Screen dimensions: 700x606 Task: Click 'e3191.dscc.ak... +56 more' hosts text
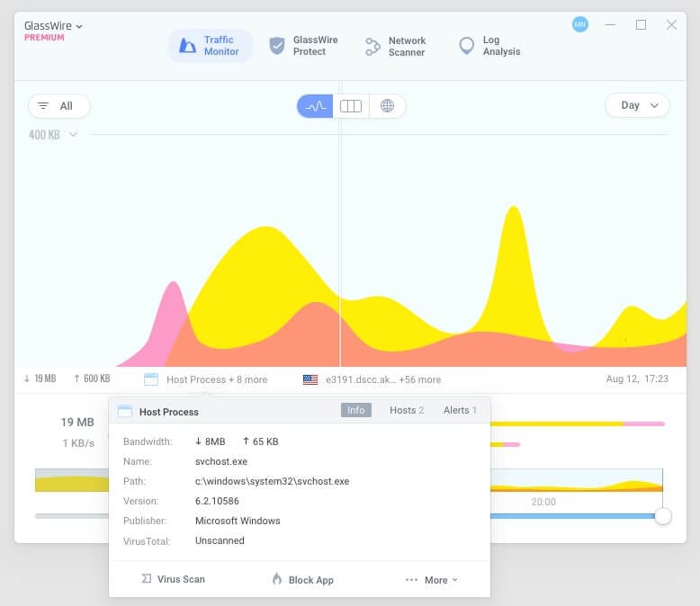point(383,379)
